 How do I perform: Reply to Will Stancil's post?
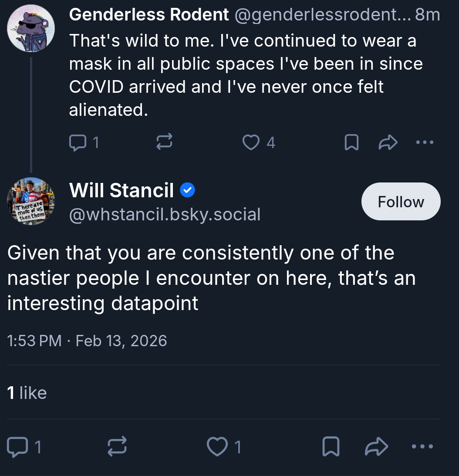(17, 447)
